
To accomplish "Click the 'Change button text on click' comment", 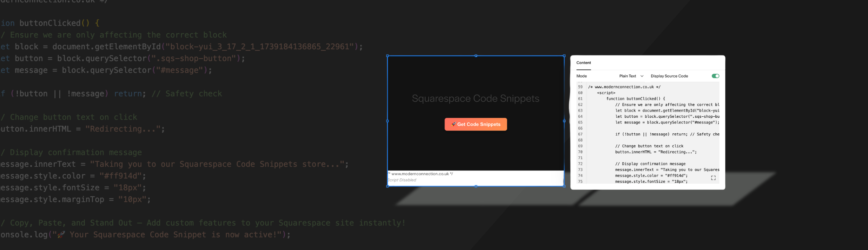I will click(x=649, y=146).
